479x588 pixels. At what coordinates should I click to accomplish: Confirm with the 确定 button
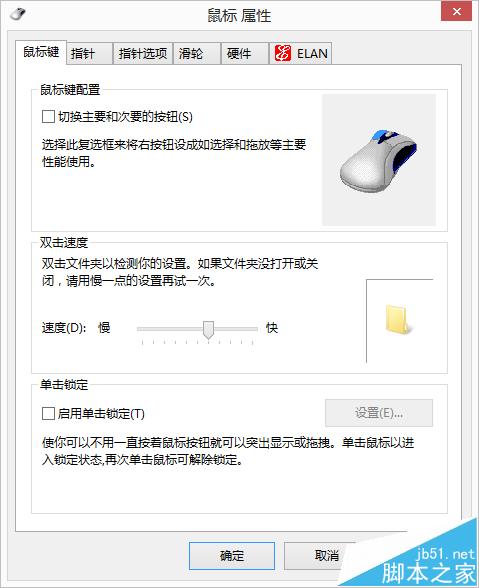click(232, 556)
